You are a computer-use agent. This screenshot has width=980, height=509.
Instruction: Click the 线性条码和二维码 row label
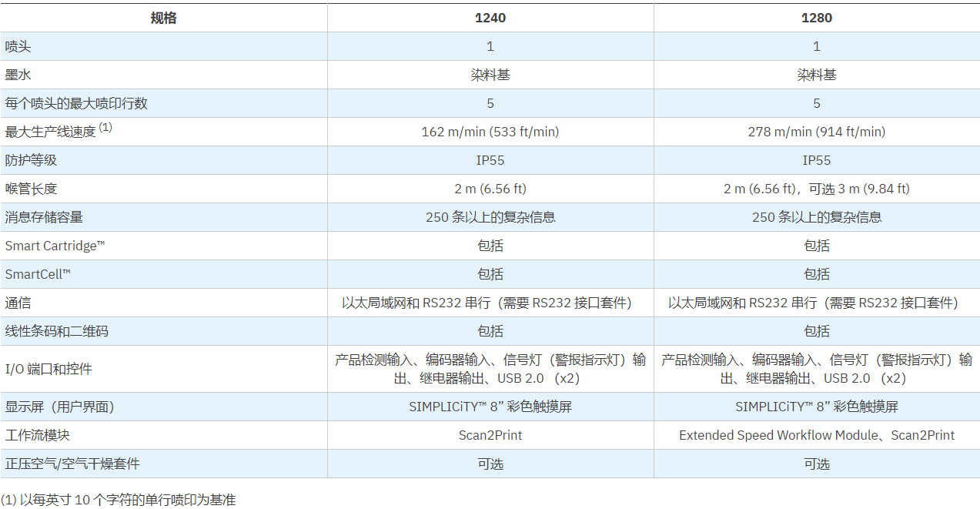57,331
